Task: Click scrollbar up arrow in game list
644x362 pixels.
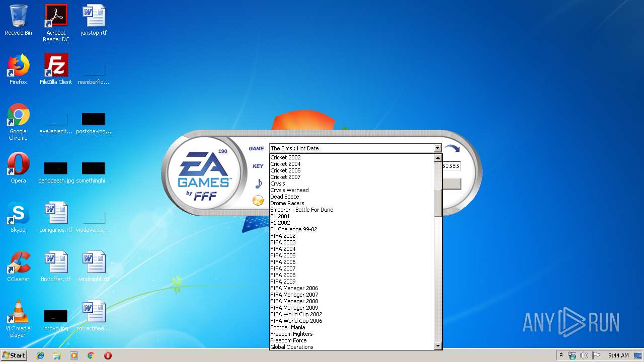Action: pos(438,157)
